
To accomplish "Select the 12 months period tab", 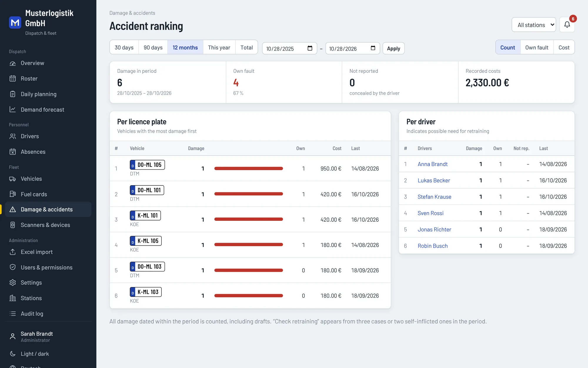I will pos(185,47).
